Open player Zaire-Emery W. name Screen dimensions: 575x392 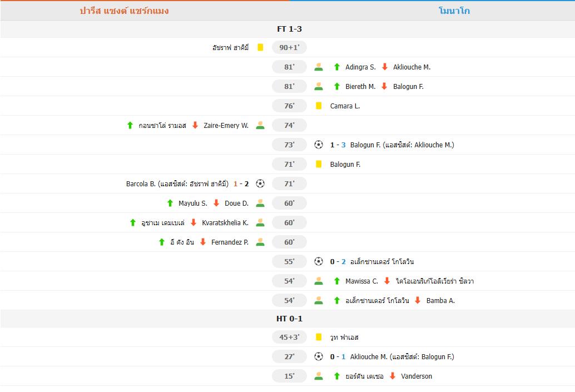(x=225, y=126)
